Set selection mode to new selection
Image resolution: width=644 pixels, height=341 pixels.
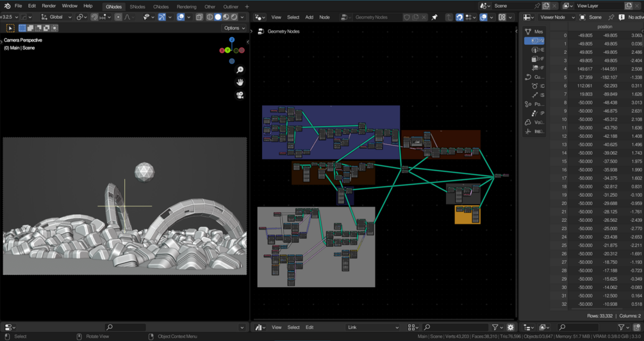22,28
